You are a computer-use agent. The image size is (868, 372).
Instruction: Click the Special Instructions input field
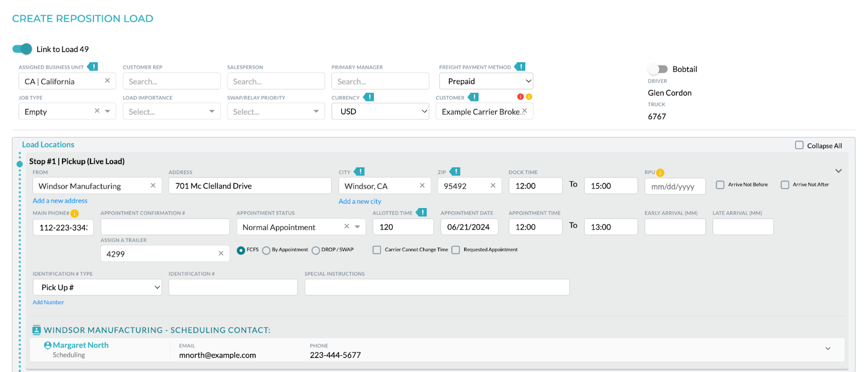[x=437, y=287]
